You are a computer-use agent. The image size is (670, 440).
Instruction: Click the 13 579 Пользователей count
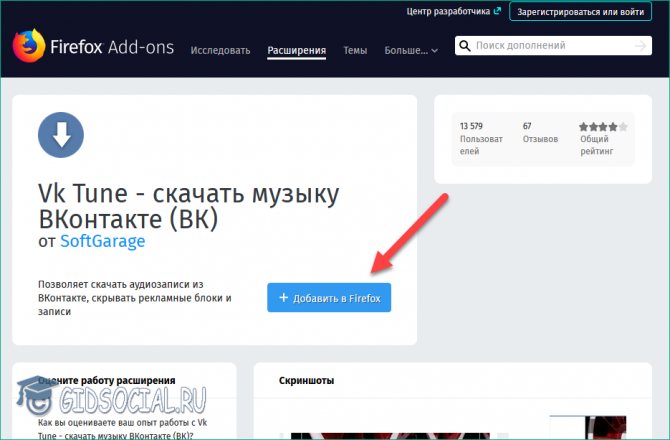481,138
